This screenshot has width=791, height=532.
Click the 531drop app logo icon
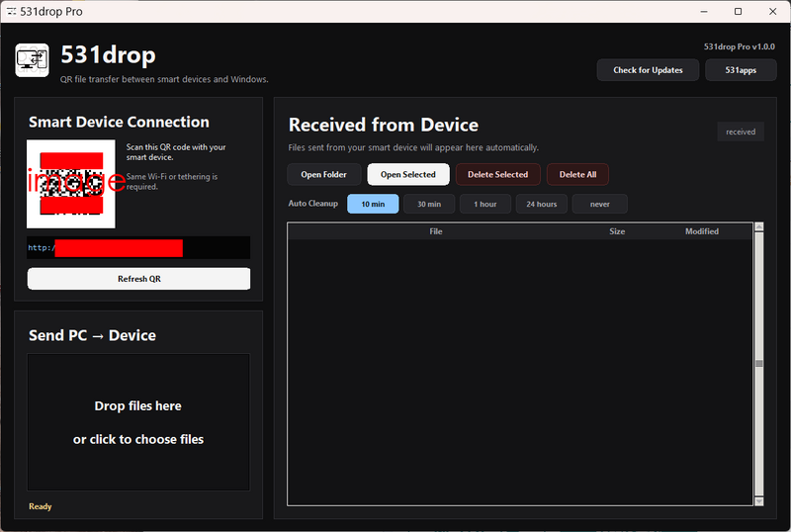(x=33, y=60)
